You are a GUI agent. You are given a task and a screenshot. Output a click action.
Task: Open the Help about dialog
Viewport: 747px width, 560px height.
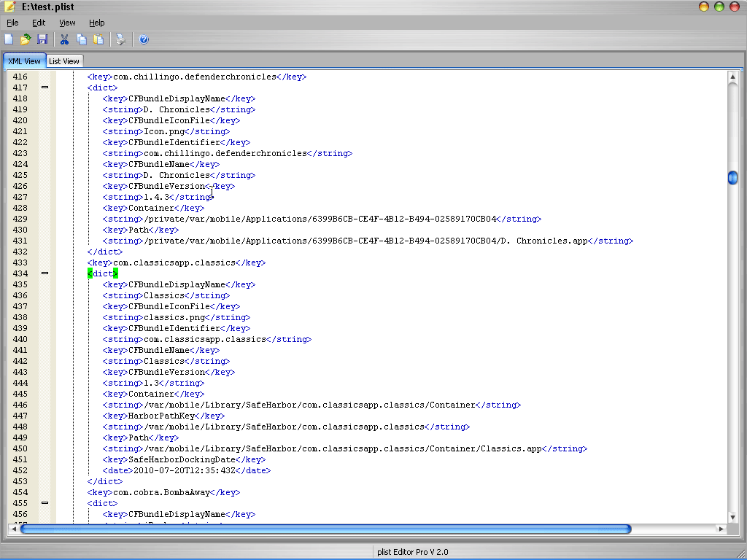pyautogui.click(x=144, y=39)
